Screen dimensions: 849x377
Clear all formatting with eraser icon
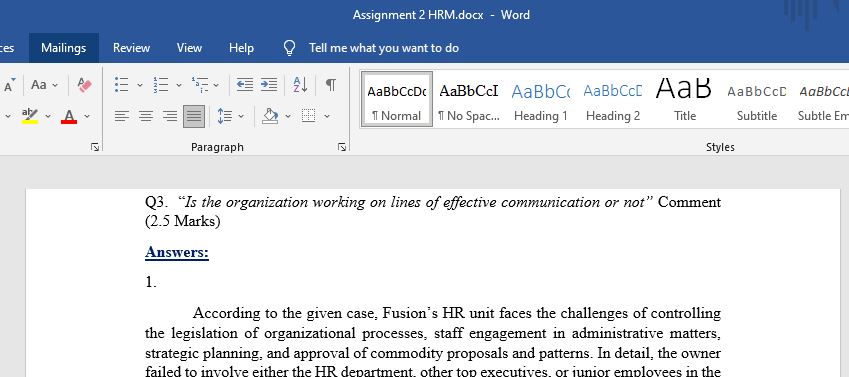pyautogui.click(x=84, y=85)
